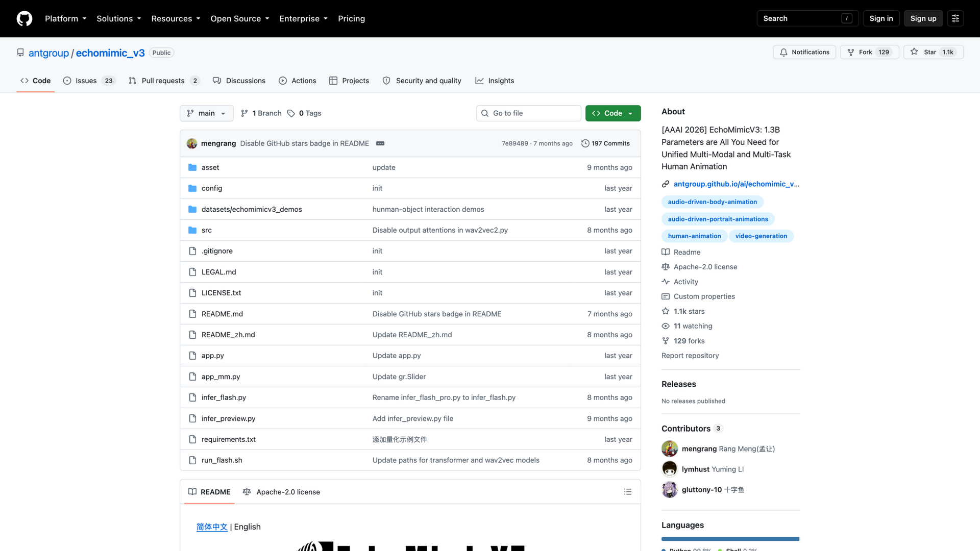Image resolution: width=980 pixels, height=551 pixels.
Task: Open the requirements.txt file
Action: point(229,439)
